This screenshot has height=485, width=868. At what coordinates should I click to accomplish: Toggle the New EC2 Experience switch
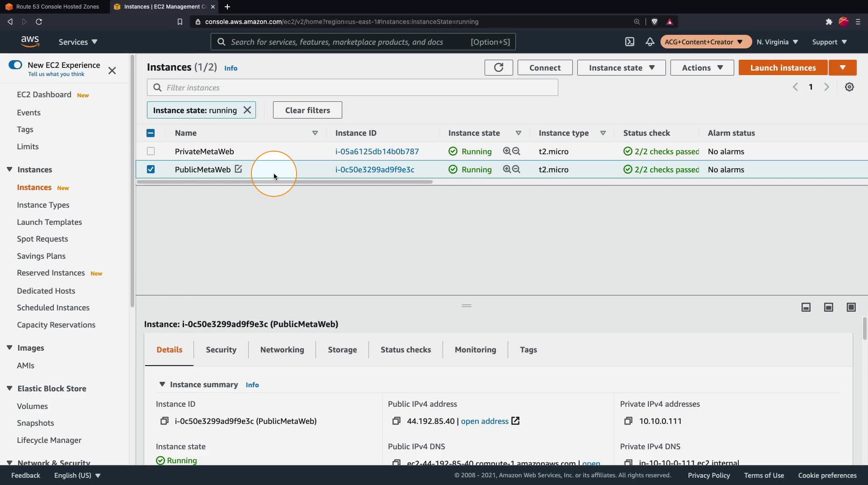point(15,65)
